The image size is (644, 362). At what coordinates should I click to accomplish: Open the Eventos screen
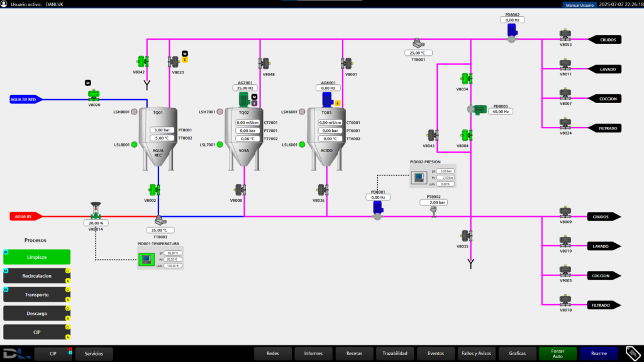click(x=436, y=353)
